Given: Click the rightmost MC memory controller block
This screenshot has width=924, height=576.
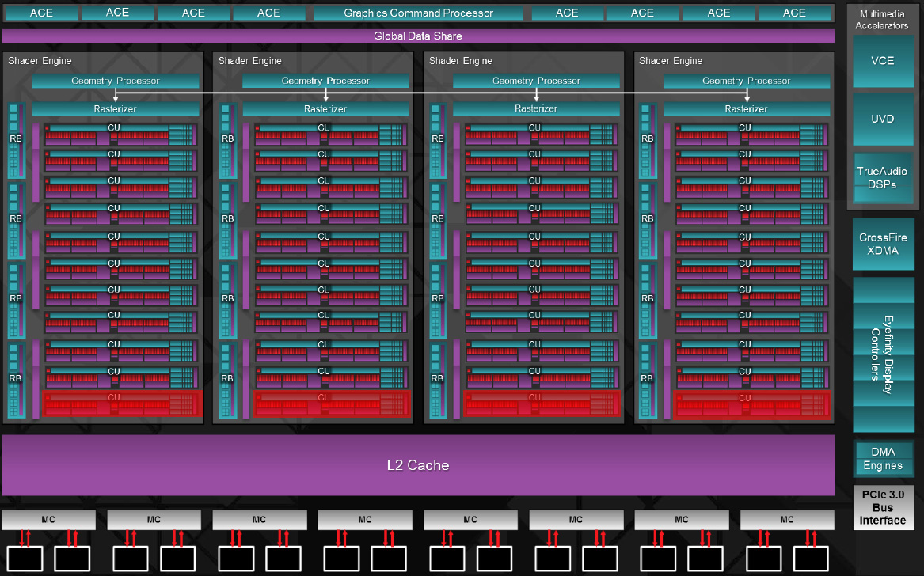Looking at the screenshot, I should (x=787, y=520).
